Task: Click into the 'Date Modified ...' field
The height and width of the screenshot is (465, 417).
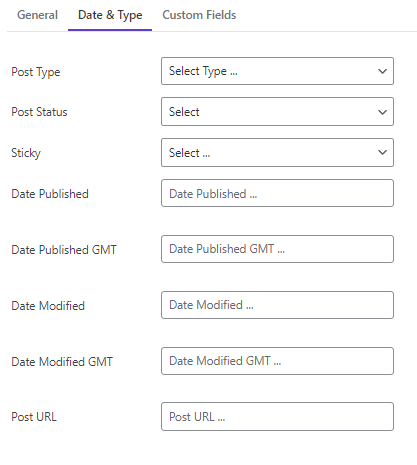Action: [277, 305]
